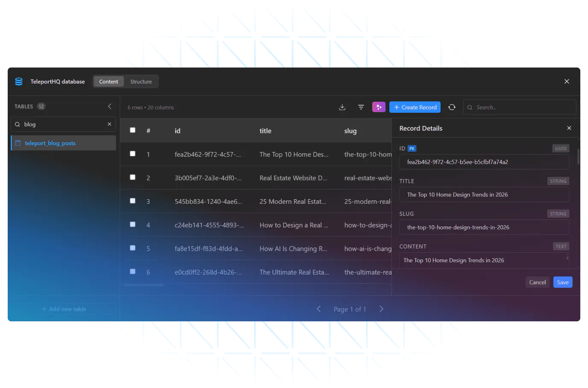This screenshot has height=388, width=588.
Task: Click 'The Ultimate Real Esta...' title cell
Action: coord(294,272)
